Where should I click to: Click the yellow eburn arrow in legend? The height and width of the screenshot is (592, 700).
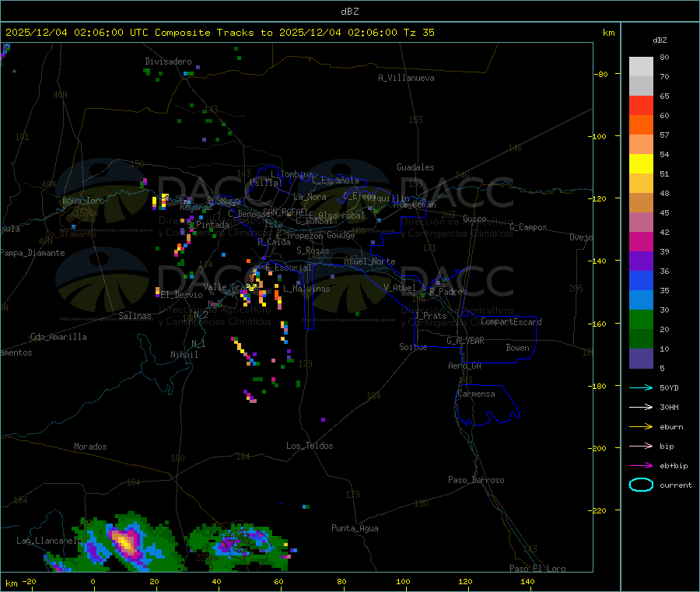click(x=641, y=427)
